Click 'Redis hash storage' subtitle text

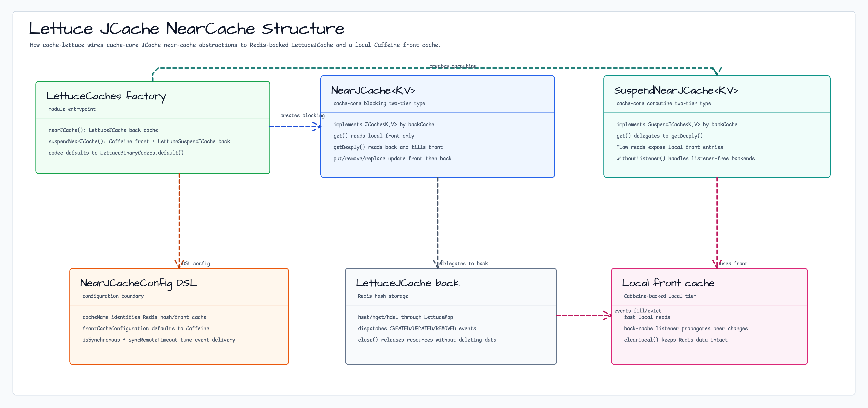click(x=383, y=296)
